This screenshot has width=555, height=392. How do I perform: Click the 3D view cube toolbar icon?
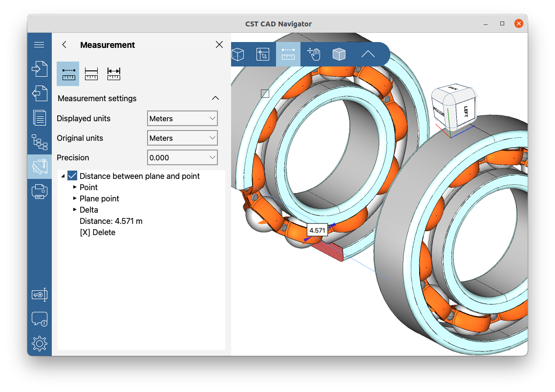pyautogui.click(x=237, y=54)
